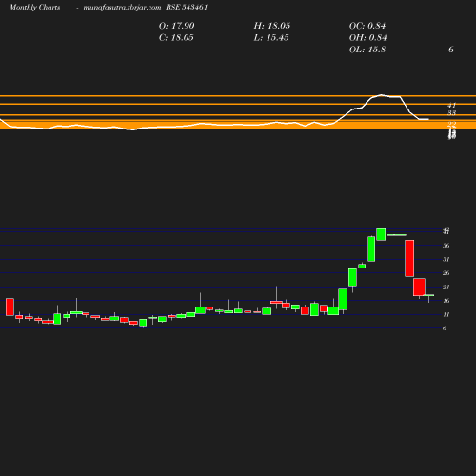Select the high value 'H: 18.05'
Screen dimensions: 476x476
[272, 26]
